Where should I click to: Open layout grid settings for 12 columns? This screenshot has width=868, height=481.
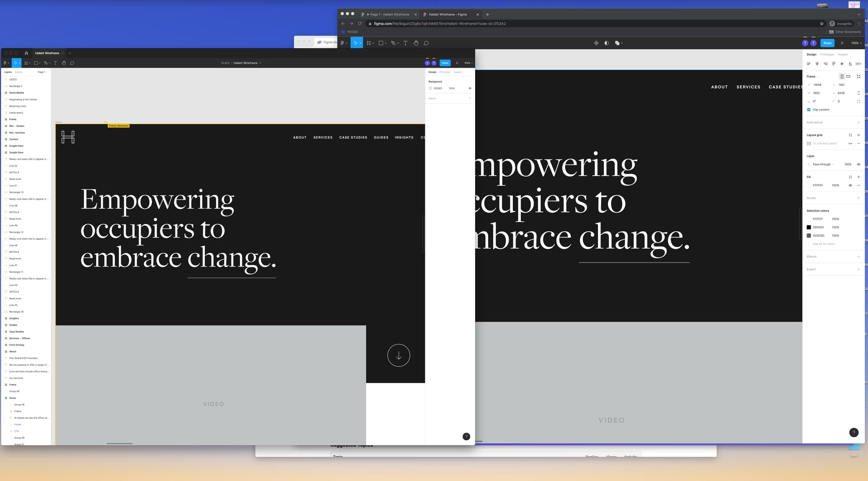(809, 144)
